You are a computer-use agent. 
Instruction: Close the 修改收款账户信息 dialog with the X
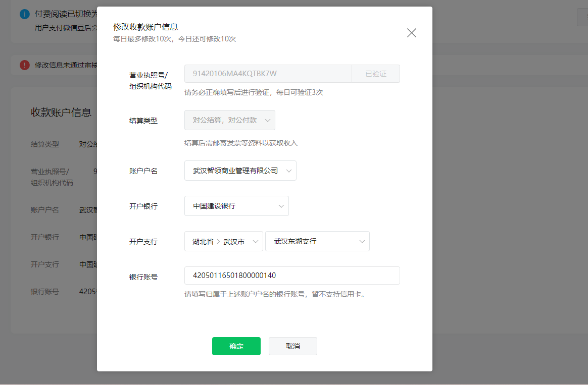411,33
